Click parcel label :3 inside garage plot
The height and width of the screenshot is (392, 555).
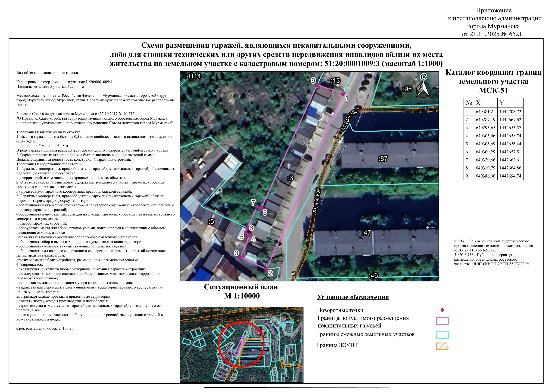coord(290,178)
